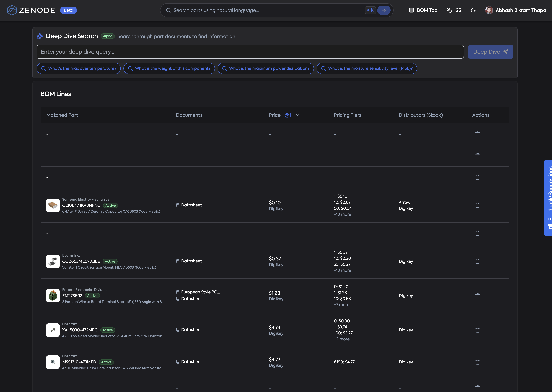Screen dimensions: 552x392
Task: Click the Samsung capacitor part thumbnail
Action: (x=53, y=205)
